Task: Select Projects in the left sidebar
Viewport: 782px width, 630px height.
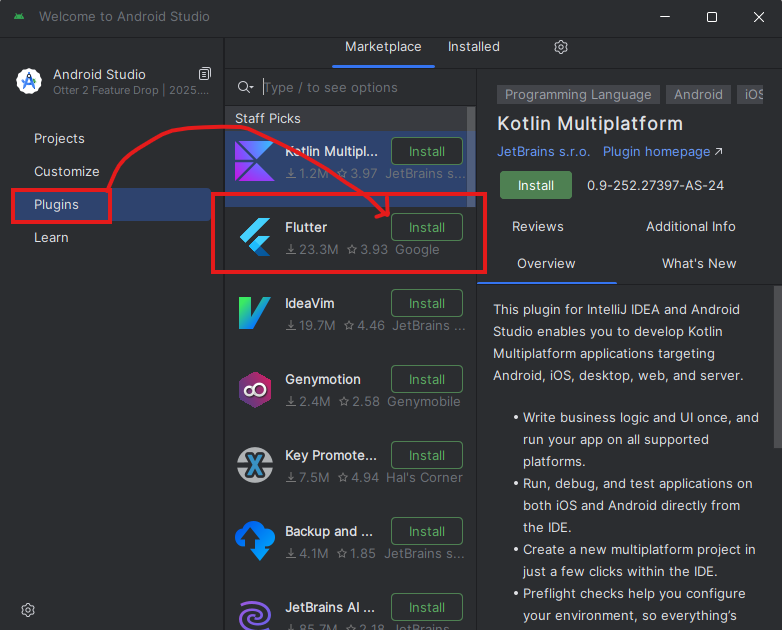Action: point(59,139)
